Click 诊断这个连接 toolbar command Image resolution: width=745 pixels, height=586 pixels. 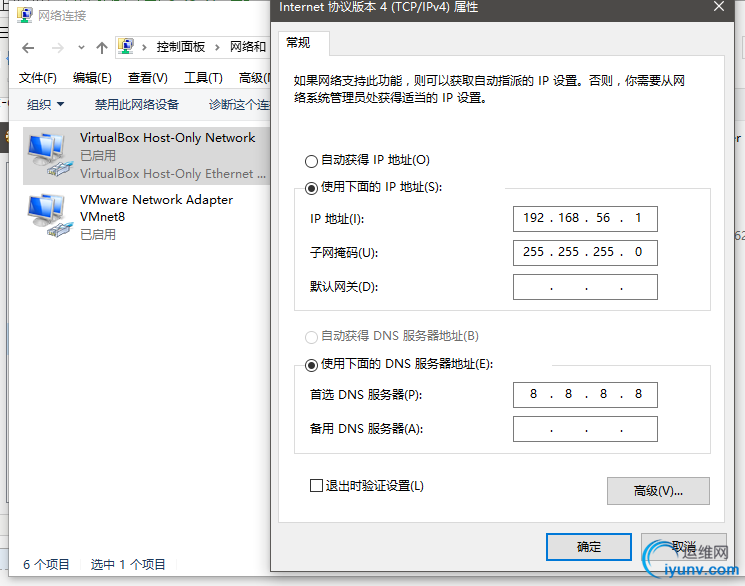(x=239, y=105)
